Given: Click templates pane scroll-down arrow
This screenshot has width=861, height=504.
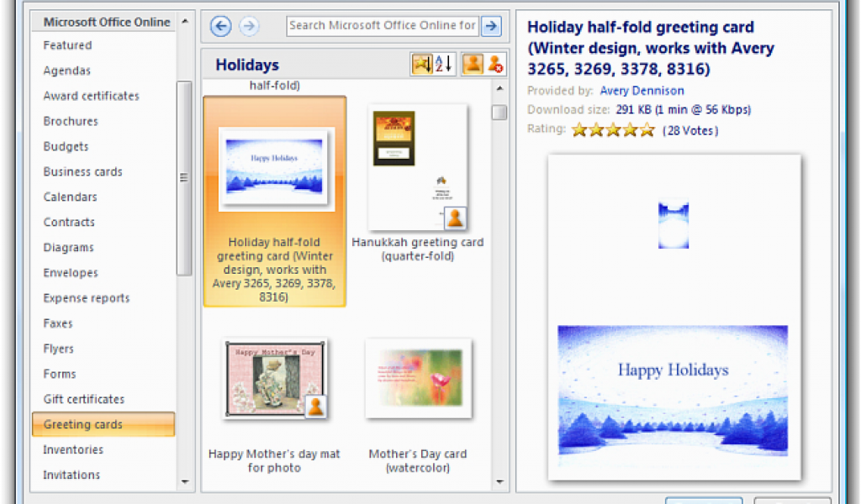Looking at the screenshot, I should pos(499,481).
